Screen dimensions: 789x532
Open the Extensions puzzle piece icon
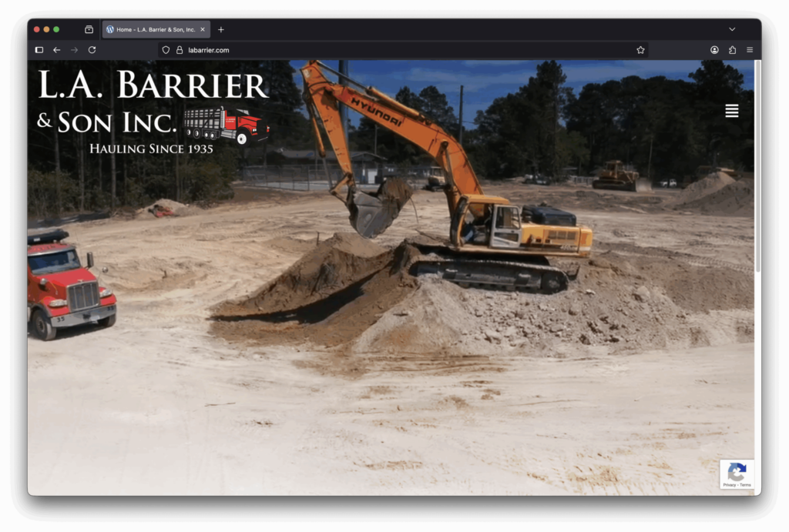point(732,50)
